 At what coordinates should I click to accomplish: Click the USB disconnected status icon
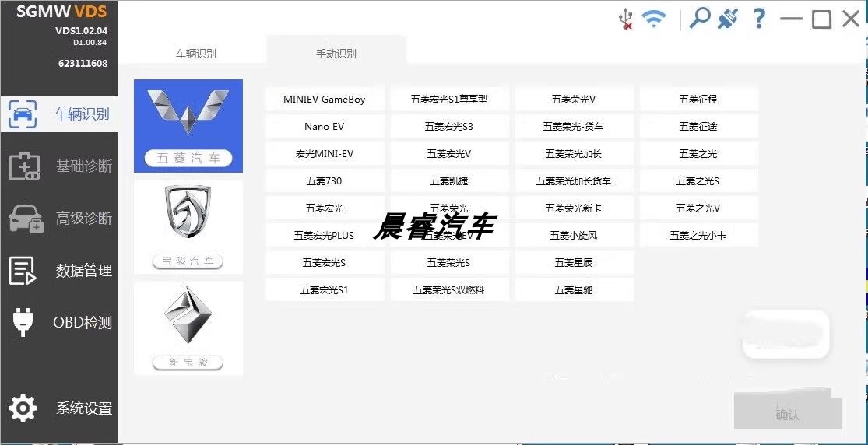point(626,18)
